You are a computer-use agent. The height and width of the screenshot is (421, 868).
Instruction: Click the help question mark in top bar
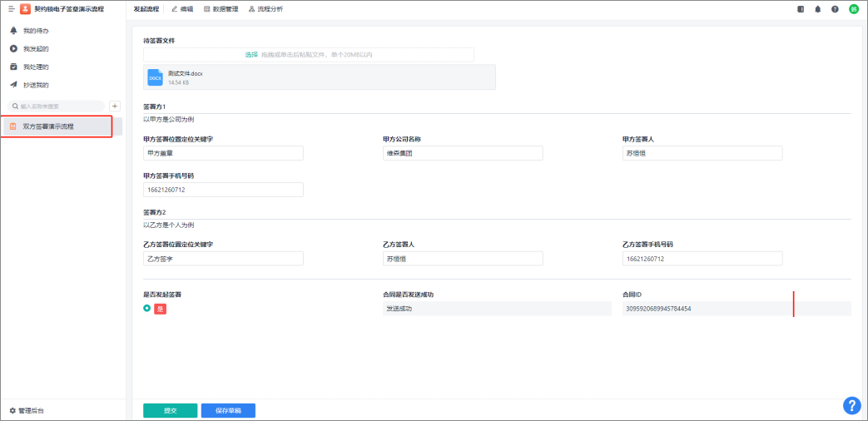tap(835, 9)
